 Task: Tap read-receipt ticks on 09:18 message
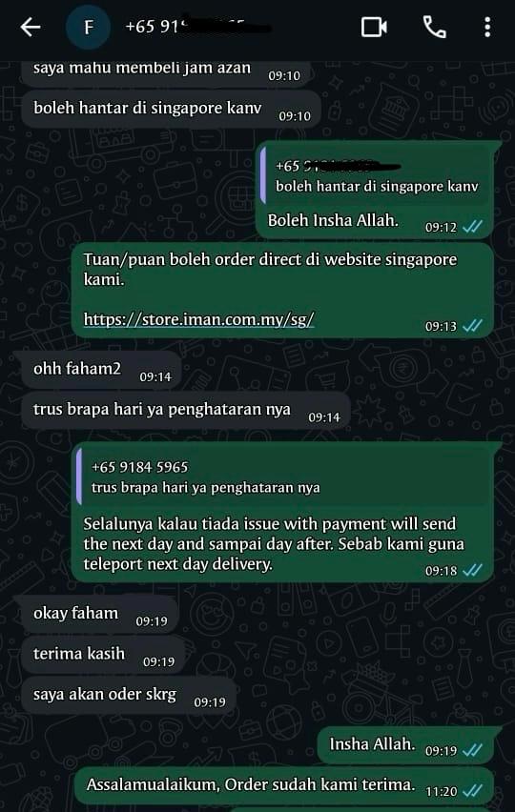coord(472,571)
